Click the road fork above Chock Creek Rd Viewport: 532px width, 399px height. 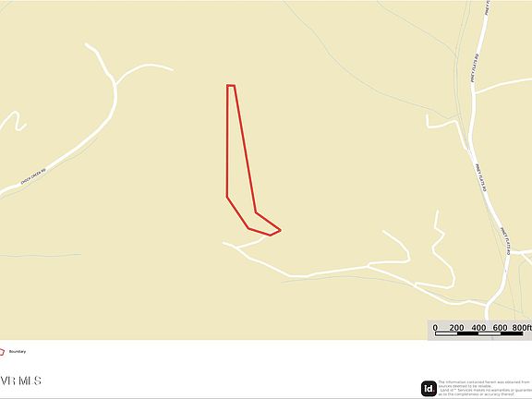coord(115,82)
